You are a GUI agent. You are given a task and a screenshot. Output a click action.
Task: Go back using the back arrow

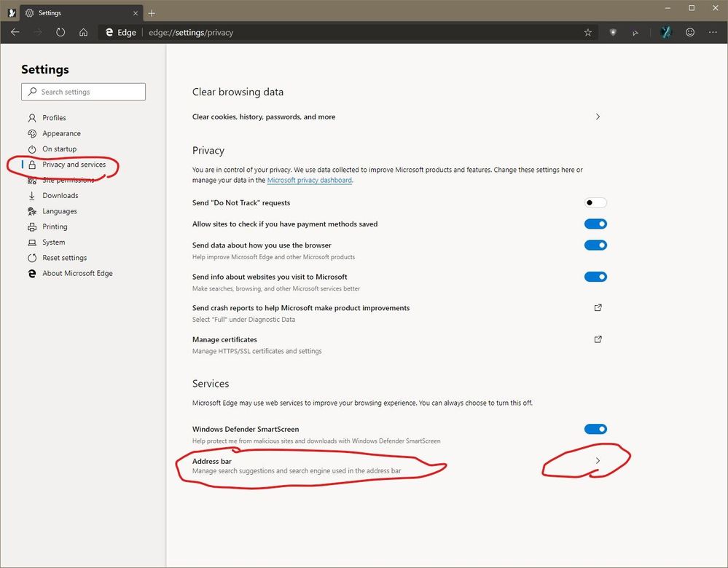click(15, 32)
